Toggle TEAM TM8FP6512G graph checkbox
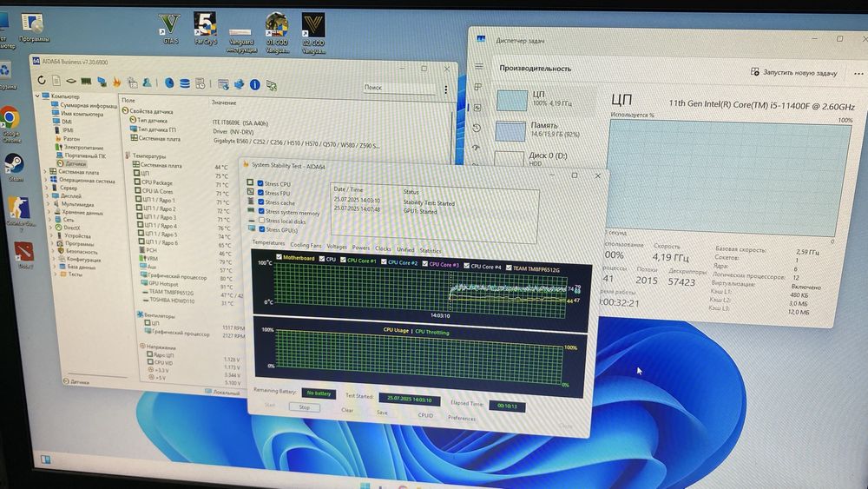The width and height of the screenshot is (868, 489). 508,268
